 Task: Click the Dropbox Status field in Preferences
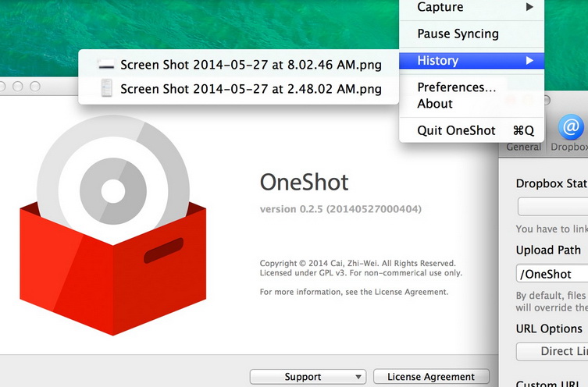coord(553,207)
